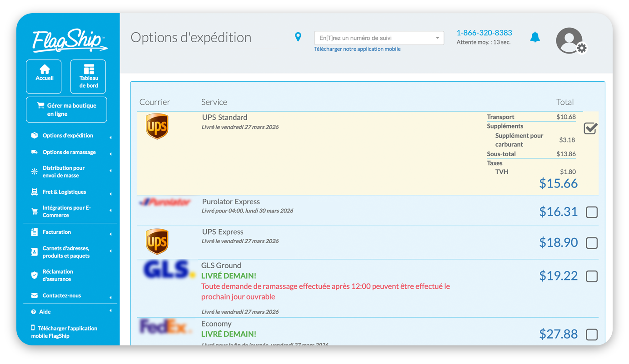
Task: Open user profile avatar with gear
Action: (571, 41)
